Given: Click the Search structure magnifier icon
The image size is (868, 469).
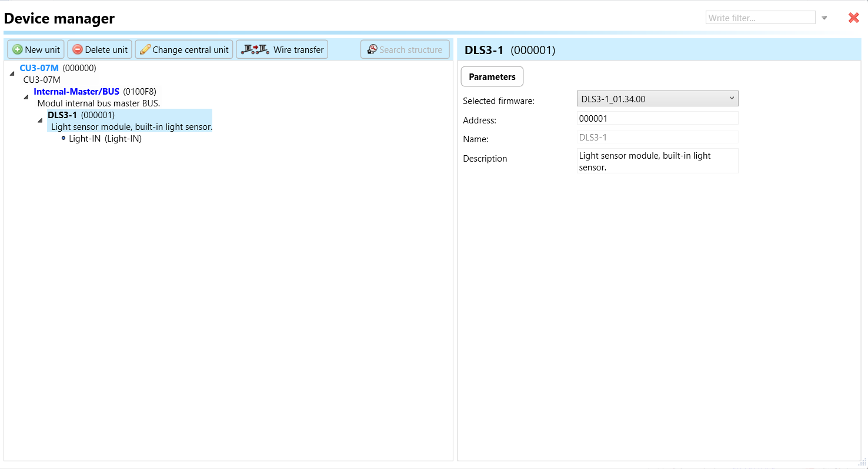Looking at the screenshot, I should (372, 50).
